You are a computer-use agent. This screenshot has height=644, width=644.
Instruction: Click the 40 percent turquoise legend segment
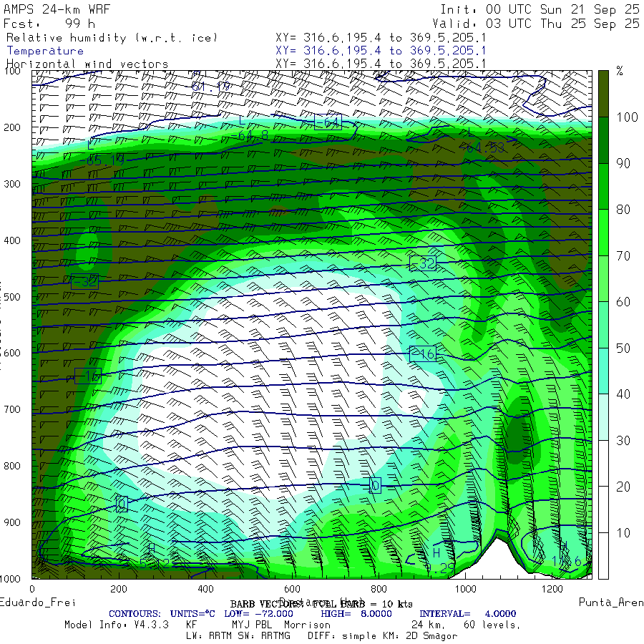tap(603, 371)
